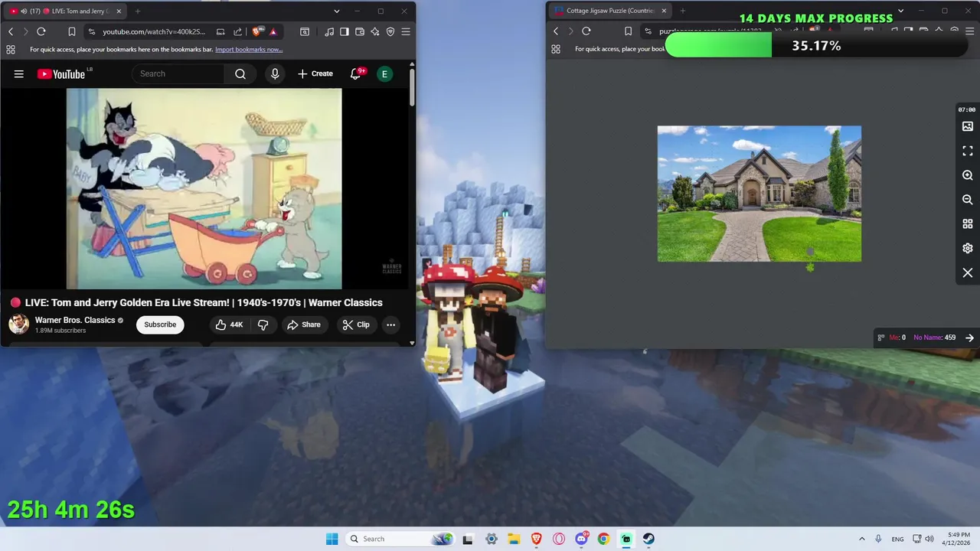The image size is (980, 551).
Task: Open a new tab in YouTube window
Action: 138,11
